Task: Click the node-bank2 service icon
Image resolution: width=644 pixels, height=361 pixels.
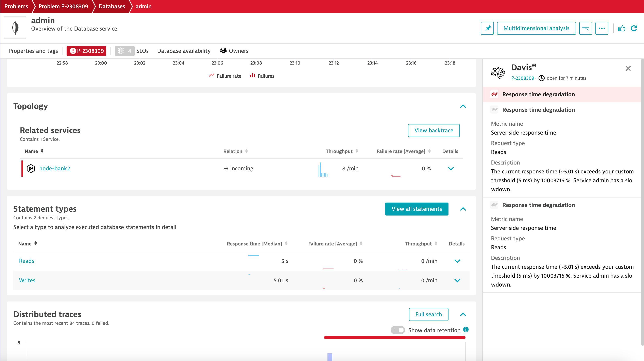Action: (x=31, y=168)
